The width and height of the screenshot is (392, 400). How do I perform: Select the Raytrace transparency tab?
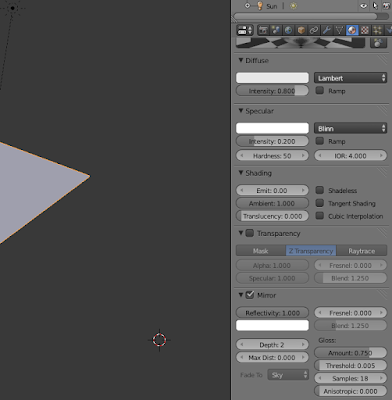[361, 251]
